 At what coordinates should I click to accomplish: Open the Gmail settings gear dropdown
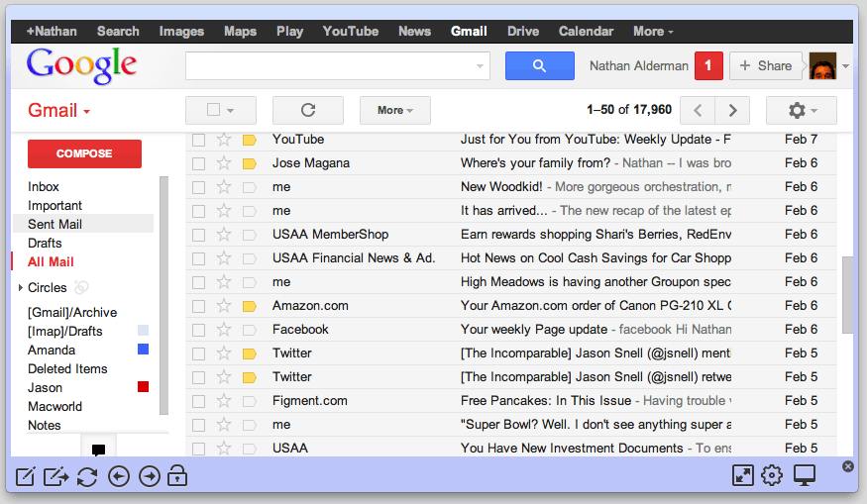coord(802,110)
